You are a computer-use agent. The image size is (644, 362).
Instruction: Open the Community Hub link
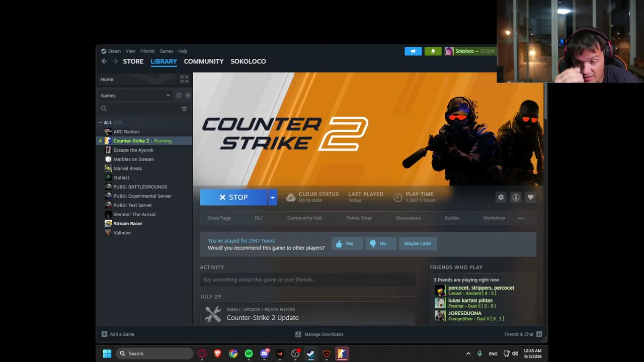pos(304,218)
